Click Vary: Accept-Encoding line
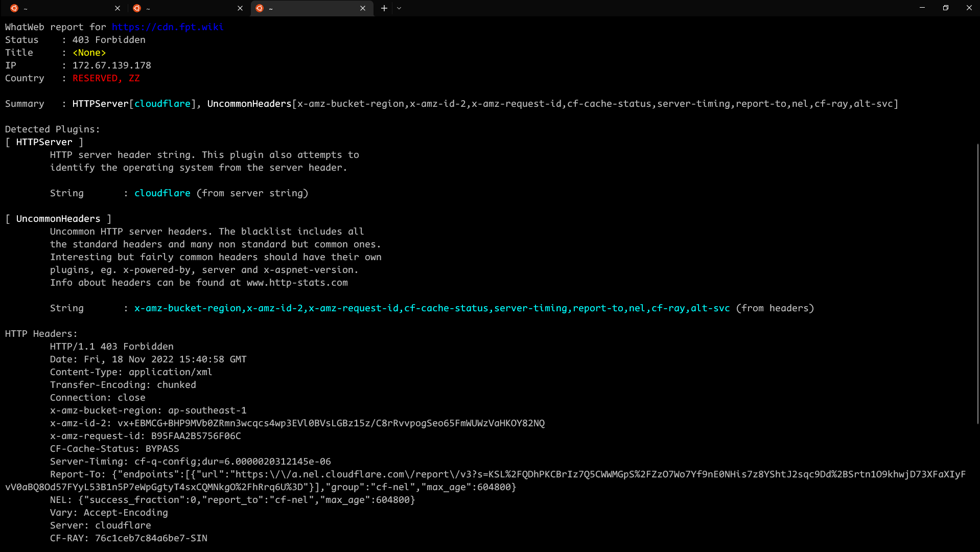 point(109,513)
